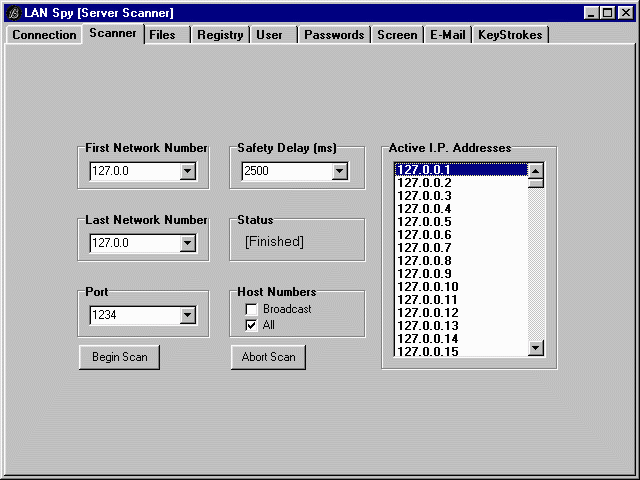Go to the Registry tab
The width and height of the screenshot is (640, 480).
(x=220, y=35)
